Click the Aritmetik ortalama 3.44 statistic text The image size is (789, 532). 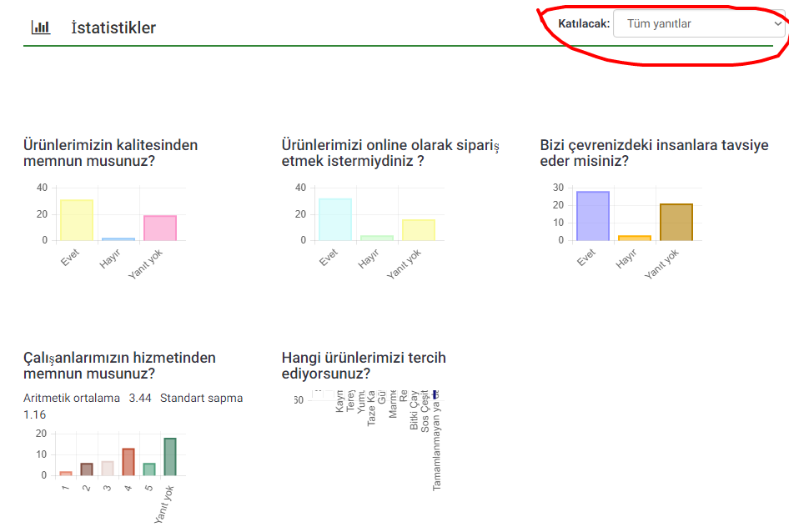coord(88,398)
